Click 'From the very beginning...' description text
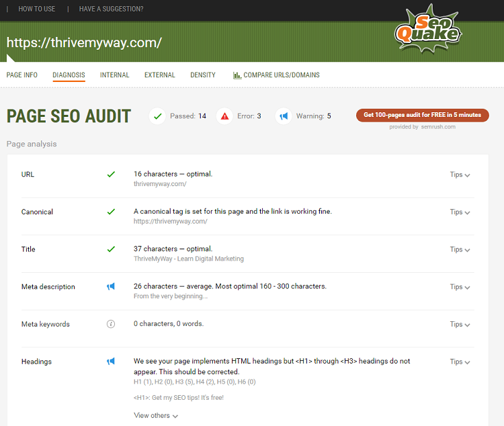 pyautogui.click(x=171, y=296)
